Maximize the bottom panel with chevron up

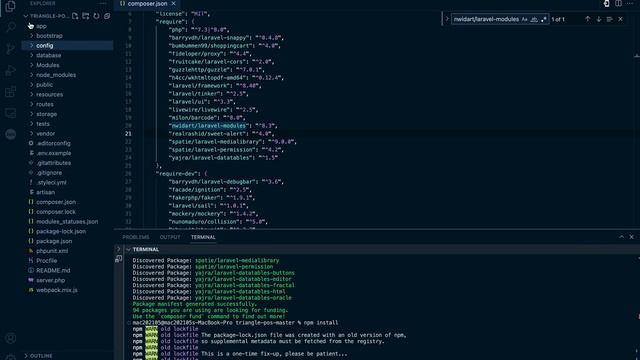pyautogui.click(x=621, y=237)
